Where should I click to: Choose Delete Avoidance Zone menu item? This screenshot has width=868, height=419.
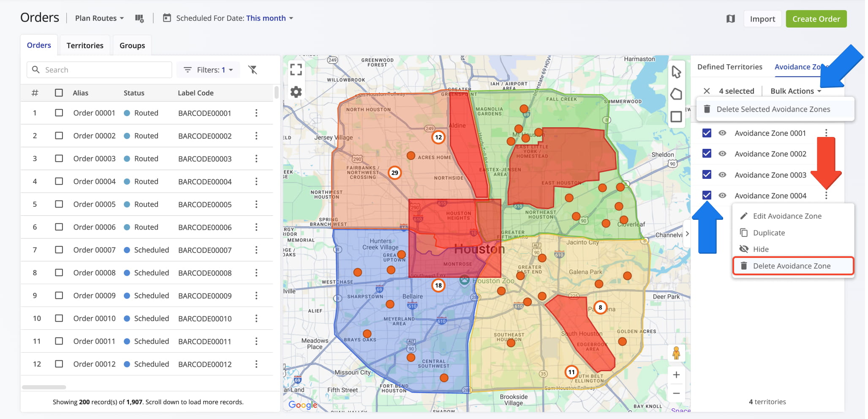(793, 266)
